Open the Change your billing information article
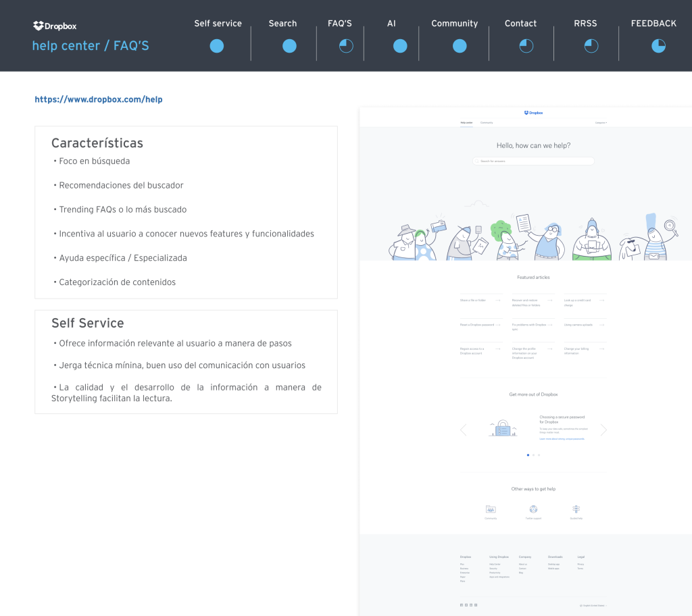692x616 pixels. (x=576, y=351)
